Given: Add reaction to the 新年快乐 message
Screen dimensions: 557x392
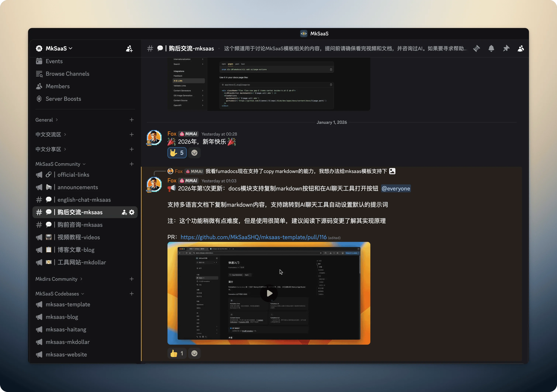Looking at the screenshot, I should click(x=194, y=153).
